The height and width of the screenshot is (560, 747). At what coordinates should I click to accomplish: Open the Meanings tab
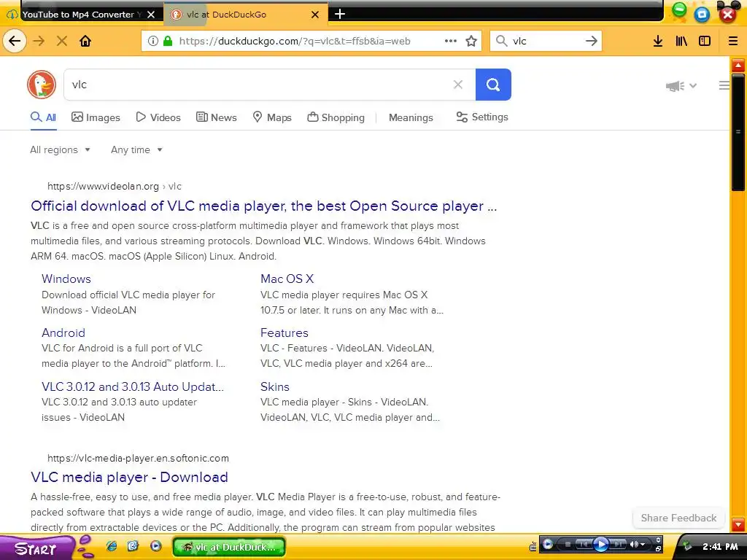(411, 117)
